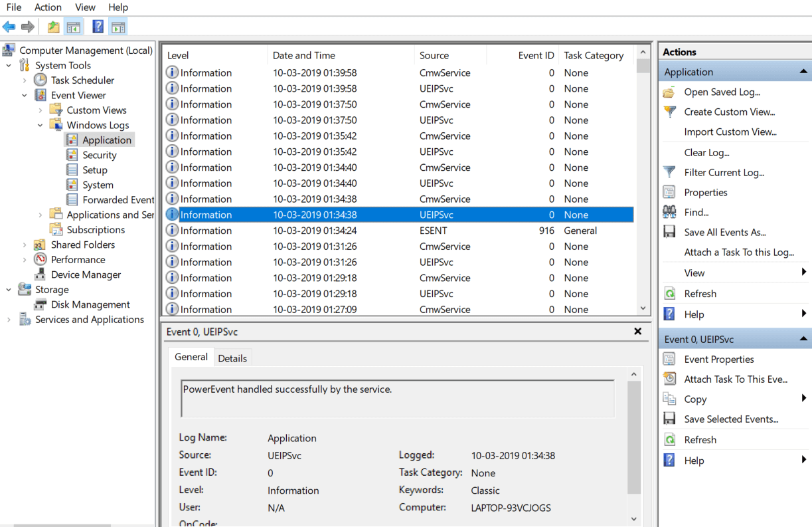Click the Filter Current Log funnel icon
This screenshot has width=812, height=527.
pos(669,172)
